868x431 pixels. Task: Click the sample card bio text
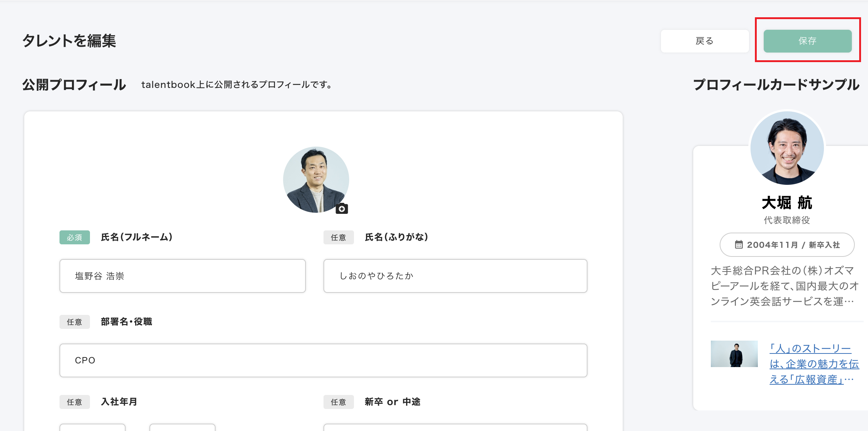tap(784, 286)
